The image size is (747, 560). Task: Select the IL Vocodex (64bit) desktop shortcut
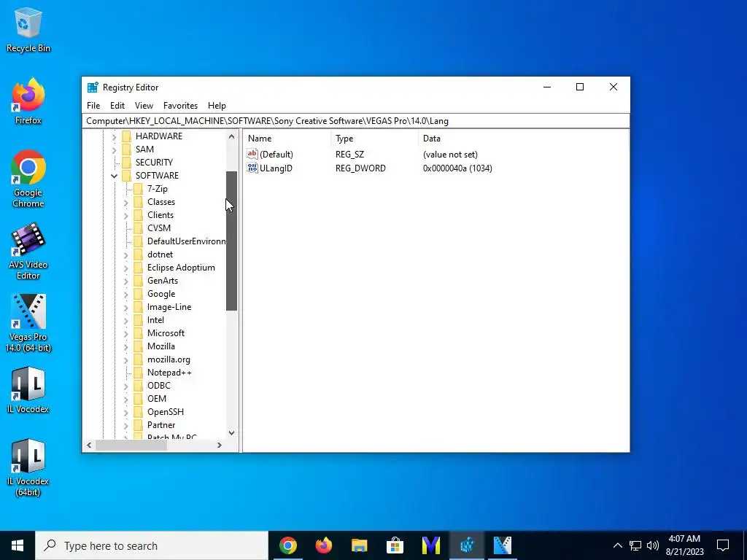tap(28, 467)
